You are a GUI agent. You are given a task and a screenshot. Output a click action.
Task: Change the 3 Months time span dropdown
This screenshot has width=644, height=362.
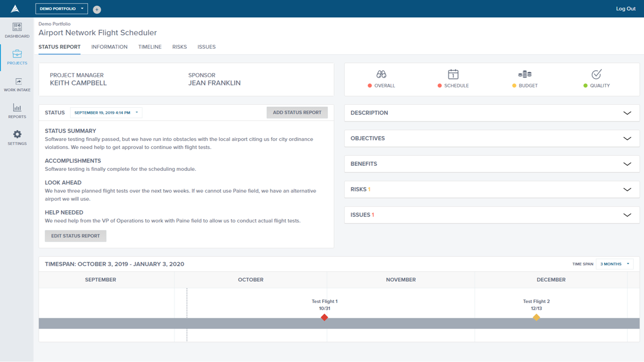pyautogui.click(x=614, y=264)
